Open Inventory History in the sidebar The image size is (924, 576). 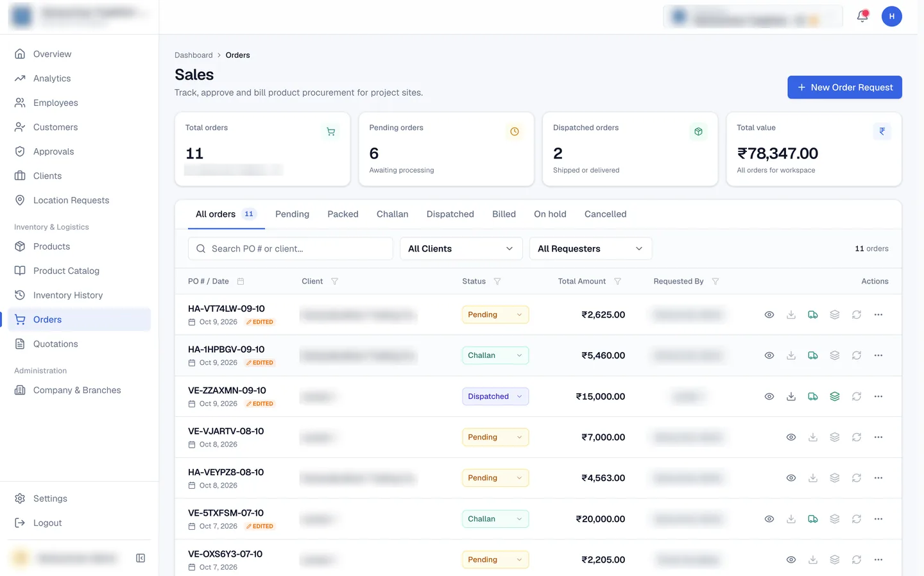coord(80,295)
